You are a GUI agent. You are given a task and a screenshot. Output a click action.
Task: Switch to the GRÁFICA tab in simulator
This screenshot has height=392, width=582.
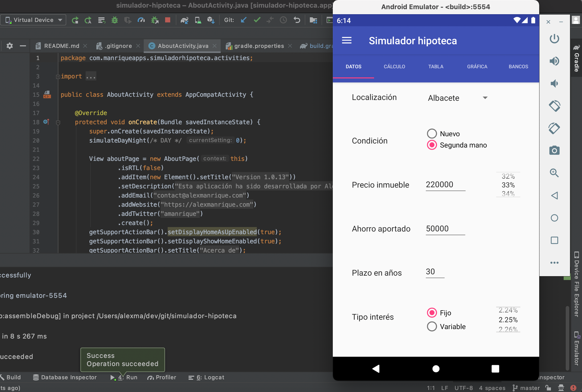477,66
